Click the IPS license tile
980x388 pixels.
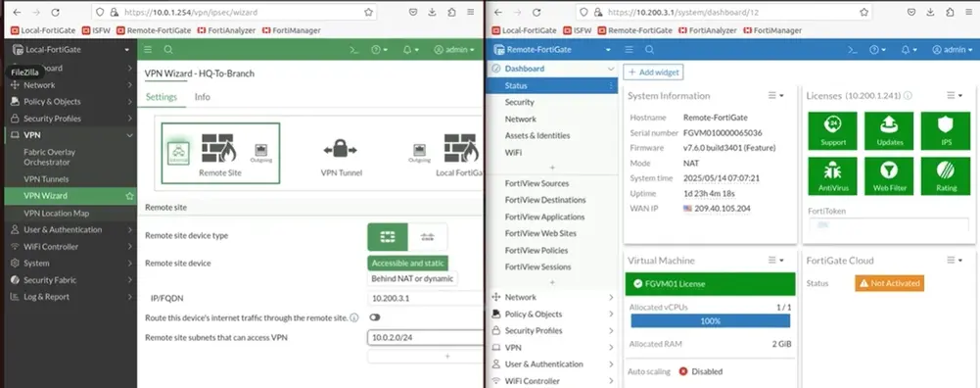tap(946, 130)
